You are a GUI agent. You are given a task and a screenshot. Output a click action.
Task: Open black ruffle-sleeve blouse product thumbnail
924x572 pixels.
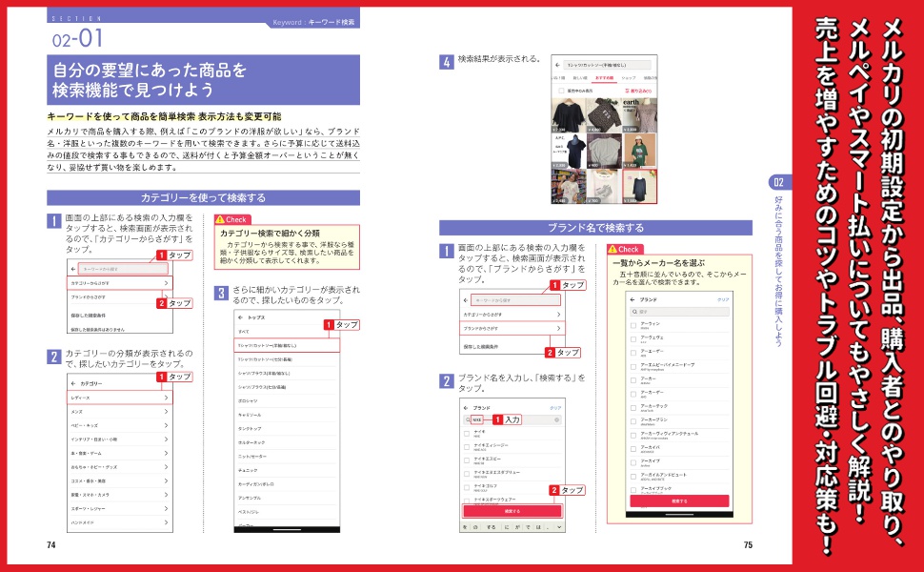tap(569, 115)
